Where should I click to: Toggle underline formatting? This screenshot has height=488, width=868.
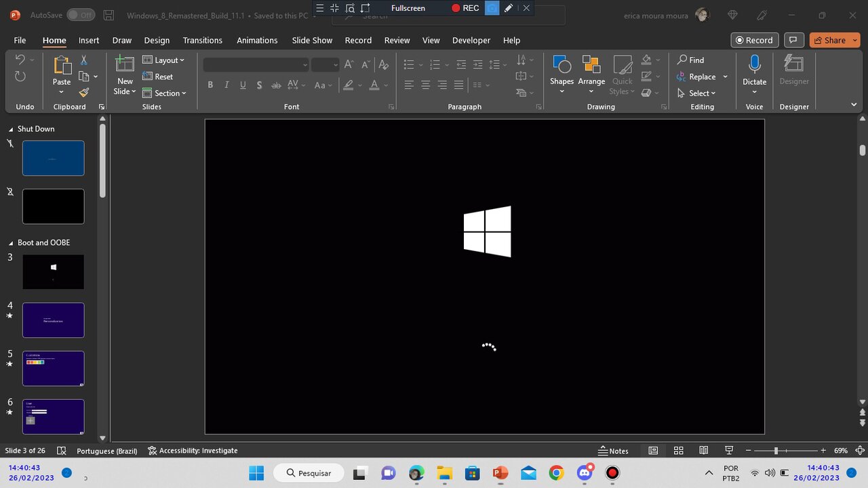coord(243,85)
